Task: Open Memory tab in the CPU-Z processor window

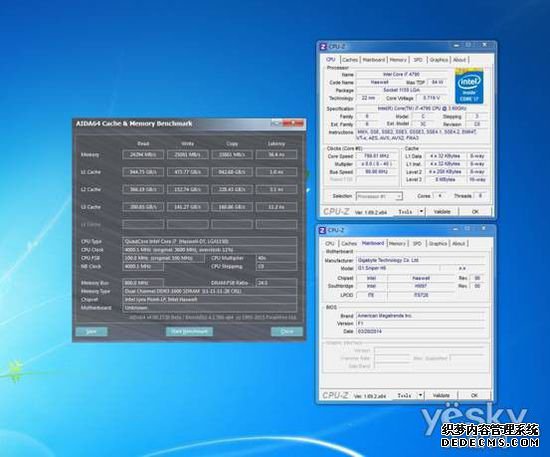Action: (398, 60)
